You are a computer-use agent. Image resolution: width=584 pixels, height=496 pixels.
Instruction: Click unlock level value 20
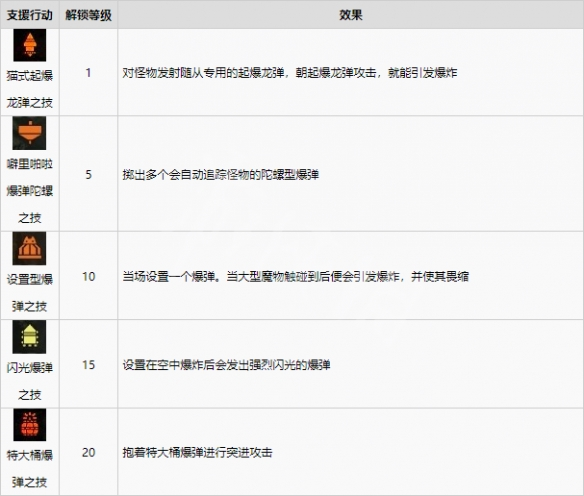89,452
